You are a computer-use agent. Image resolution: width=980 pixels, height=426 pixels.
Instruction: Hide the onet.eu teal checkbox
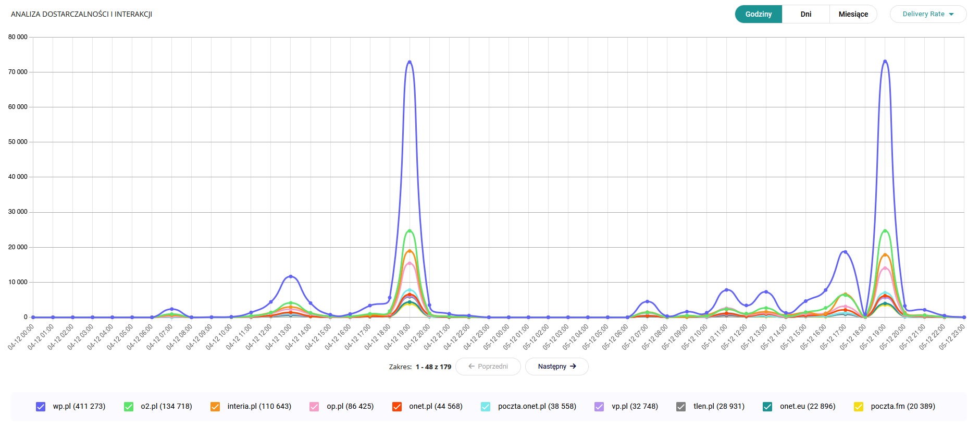[x=767, y=407]
